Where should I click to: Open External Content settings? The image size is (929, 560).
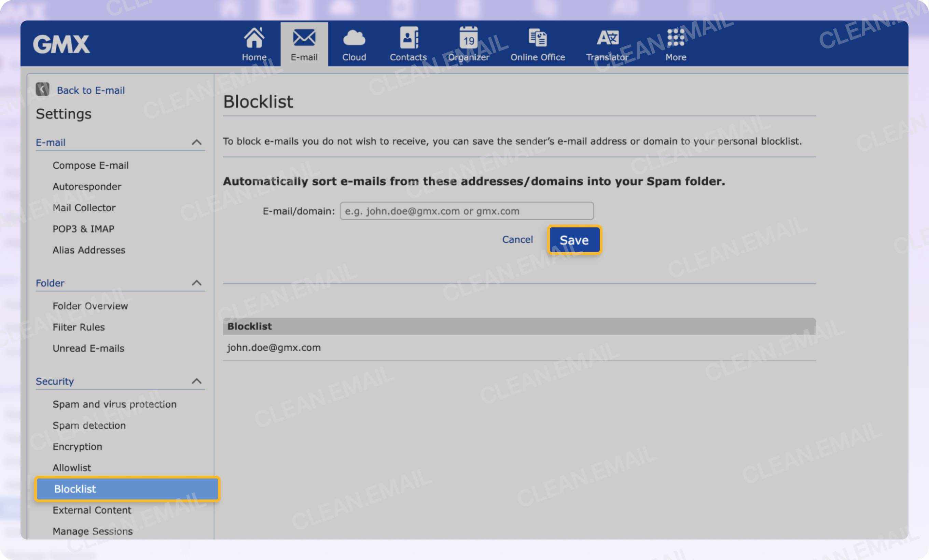92,510
